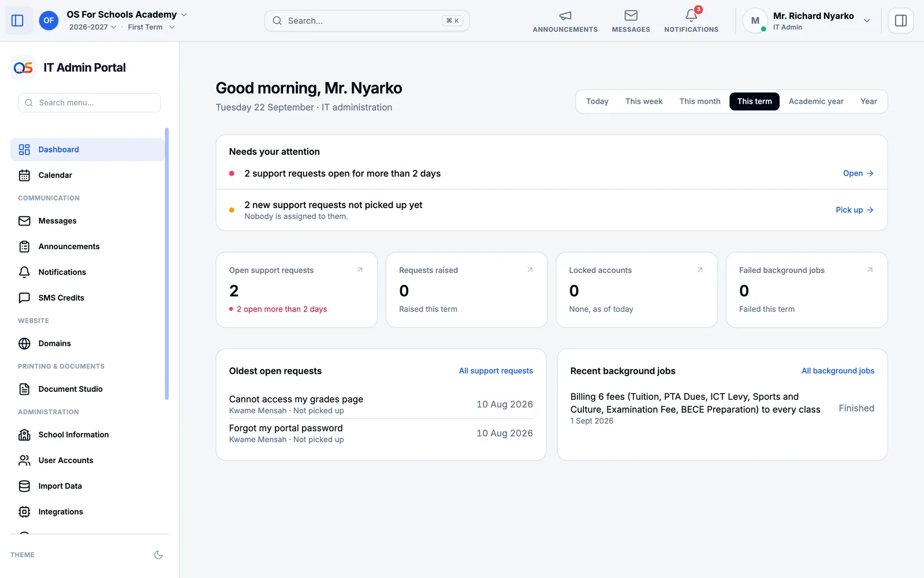Click Open link for overdue support requests

(858, 173)
